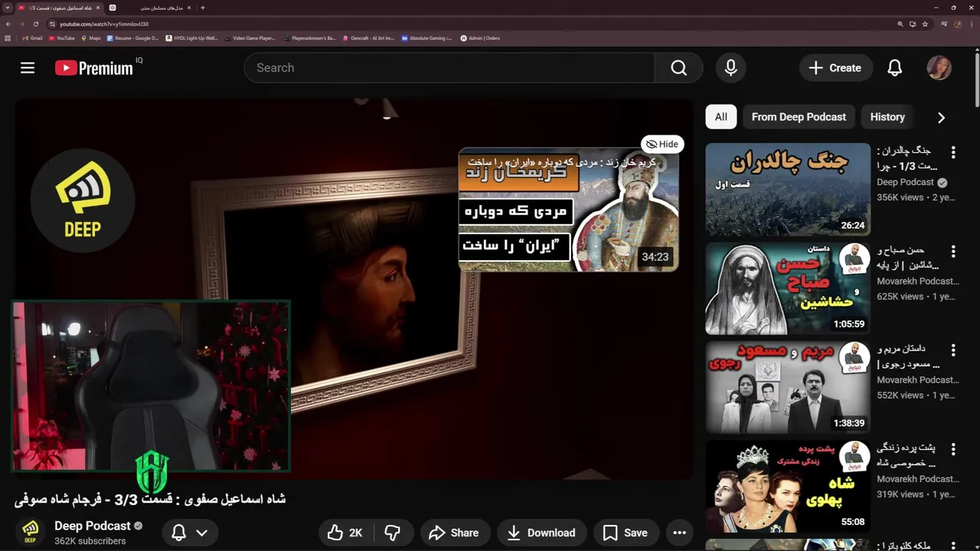Expand the subscription notification dropdown chevron
980x551 pixels.
[201, 533]
